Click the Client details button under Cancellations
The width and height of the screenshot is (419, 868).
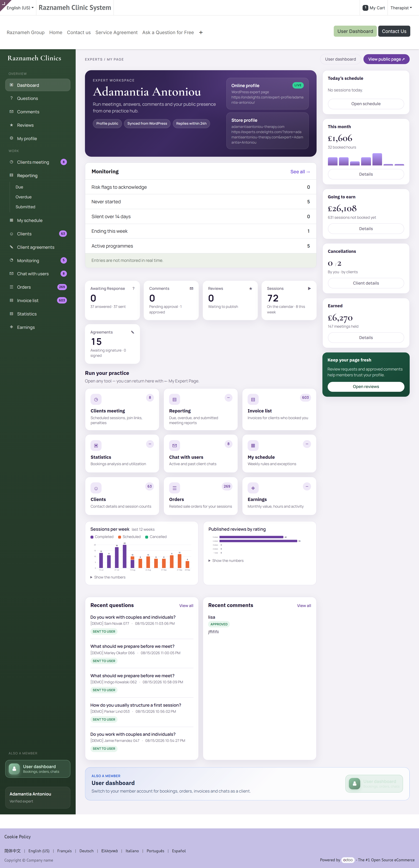(366, 283)
